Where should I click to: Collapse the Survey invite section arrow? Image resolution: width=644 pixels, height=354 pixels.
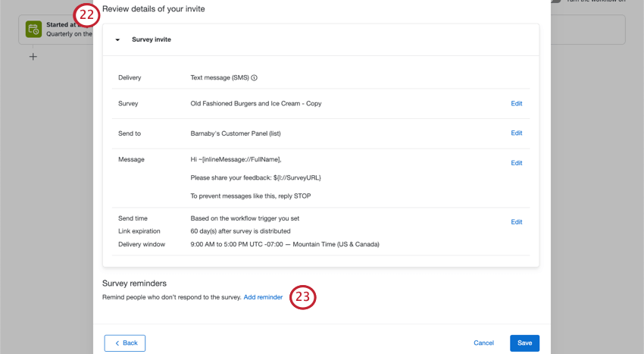[x=117, y=39]
